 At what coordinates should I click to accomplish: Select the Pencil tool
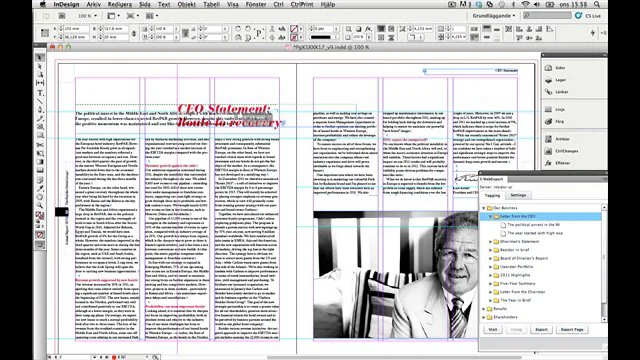(x=40, y=119)
